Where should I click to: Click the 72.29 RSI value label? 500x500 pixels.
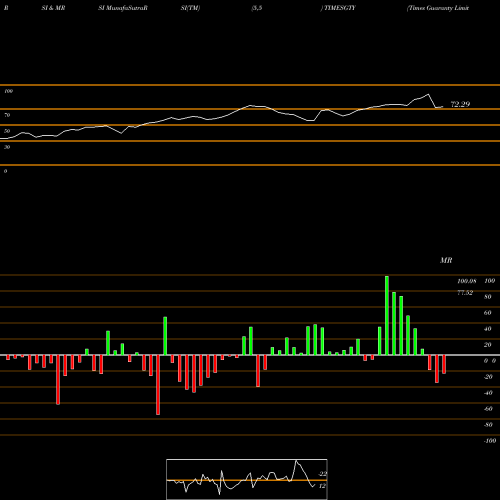(460, 104)
